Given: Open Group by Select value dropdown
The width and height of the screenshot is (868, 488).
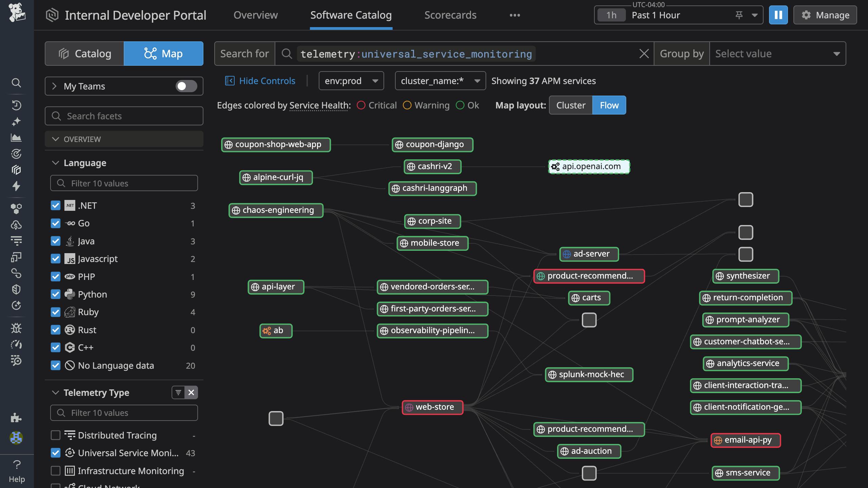Looking at the screenshot, I should [x=777, y=54].
